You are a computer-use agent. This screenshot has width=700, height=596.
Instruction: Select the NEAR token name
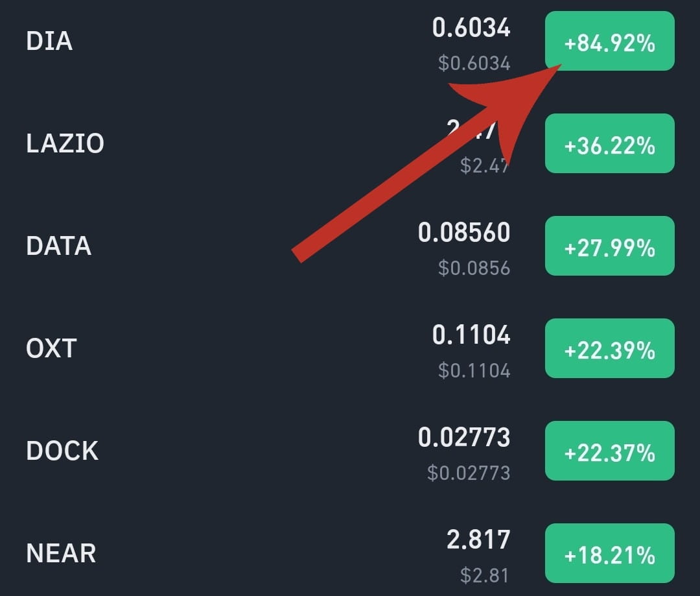pos(60,553)
